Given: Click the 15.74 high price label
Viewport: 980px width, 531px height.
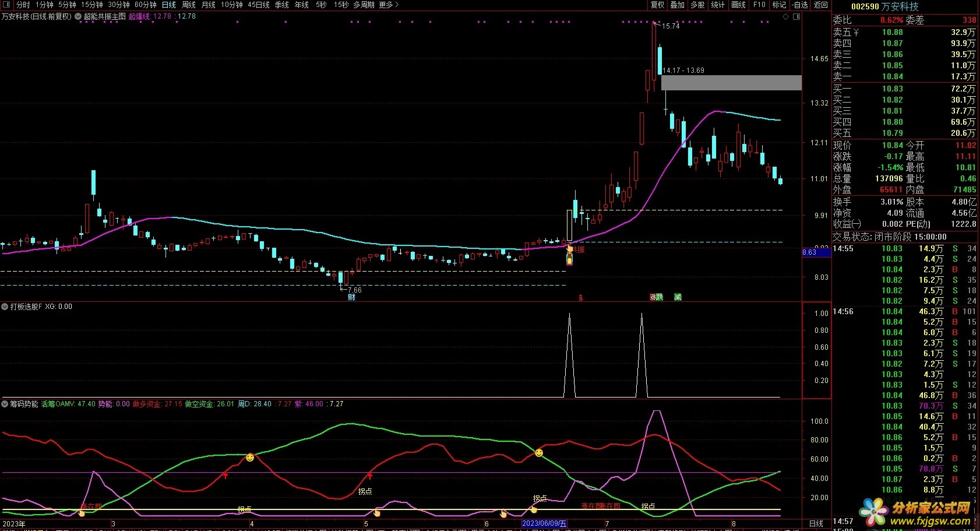Looking at the screenshot, I should pyautogui.click(x=671, y=26).
